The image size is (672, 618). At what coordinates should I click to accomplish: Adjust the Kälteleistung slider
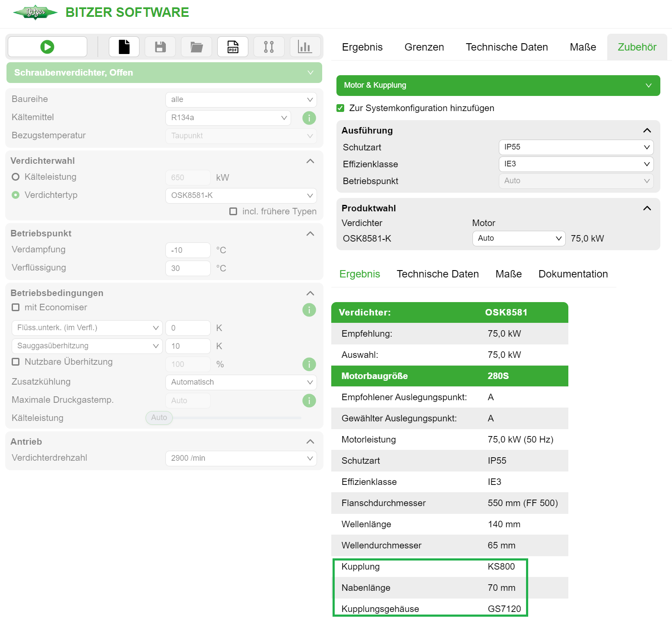click(x=158, y=417)
